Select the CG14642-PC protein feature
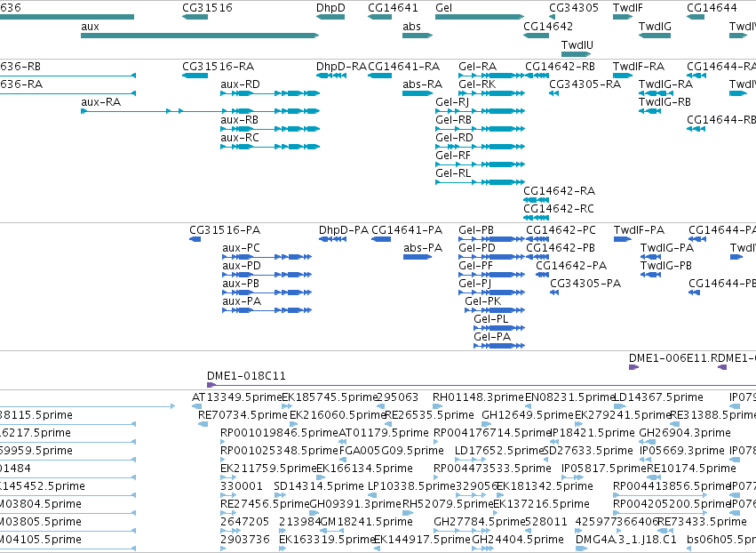756x553 pixels. click(x=537, y=239)
